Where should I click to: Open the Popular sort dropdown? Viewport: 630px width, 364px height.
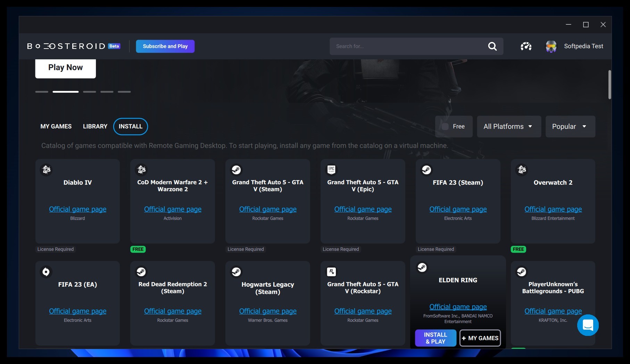(x=570, y=126)
